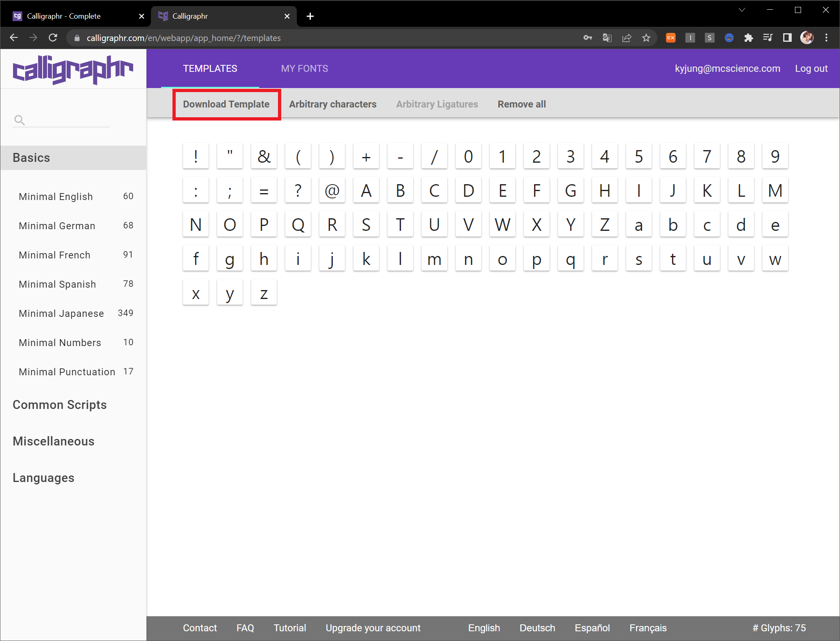The image size is (840, 641).
Task: Open the browser Extensions puzzle icon
Action: pos(748,38)
